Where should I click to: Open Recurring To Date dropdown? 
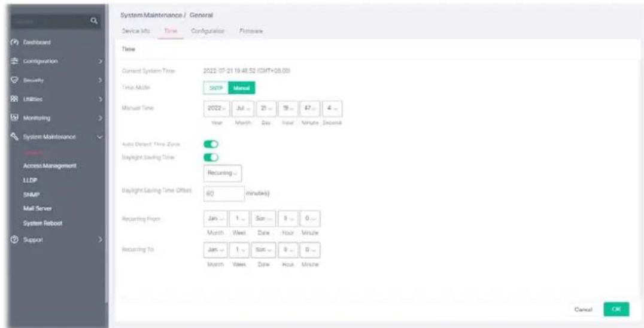tap(264, 250)
